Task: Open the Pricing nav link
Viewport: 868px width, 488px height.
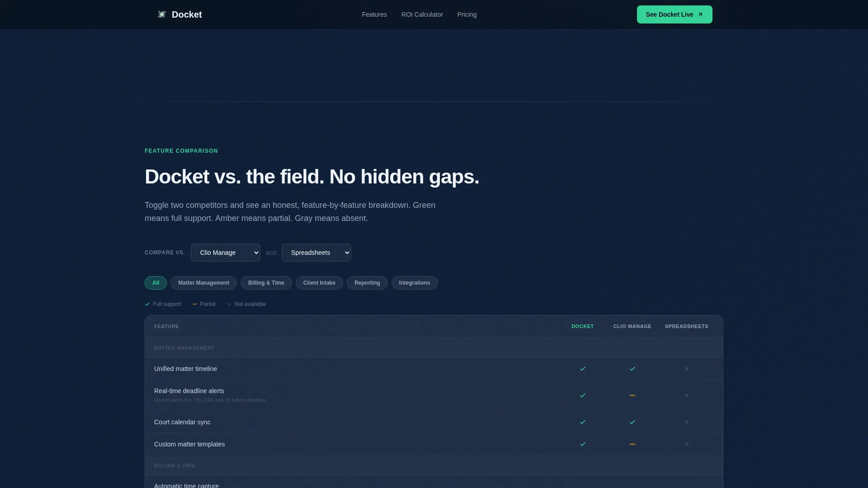Action: pyautogui.click(x=467, y=14)
